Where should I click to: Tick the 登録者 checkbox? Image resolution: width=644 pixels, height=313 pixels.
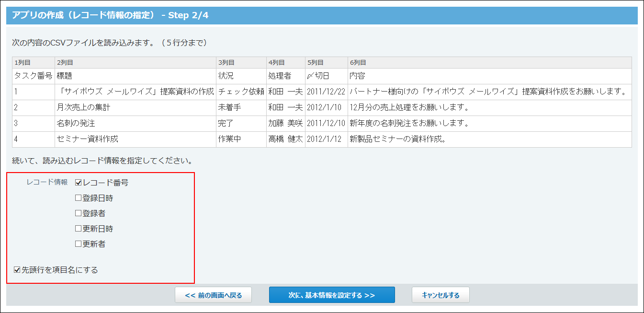(79, 213)
